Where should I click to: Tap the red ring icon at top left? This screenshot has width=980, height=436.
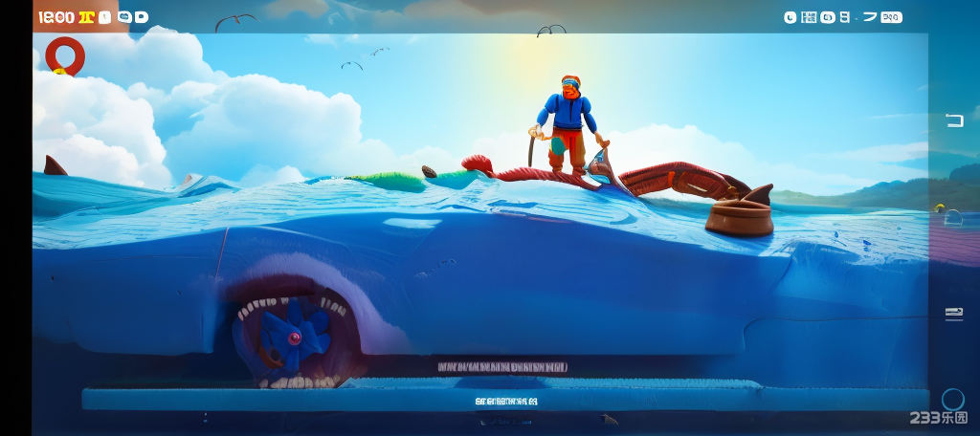coord(65,56)
